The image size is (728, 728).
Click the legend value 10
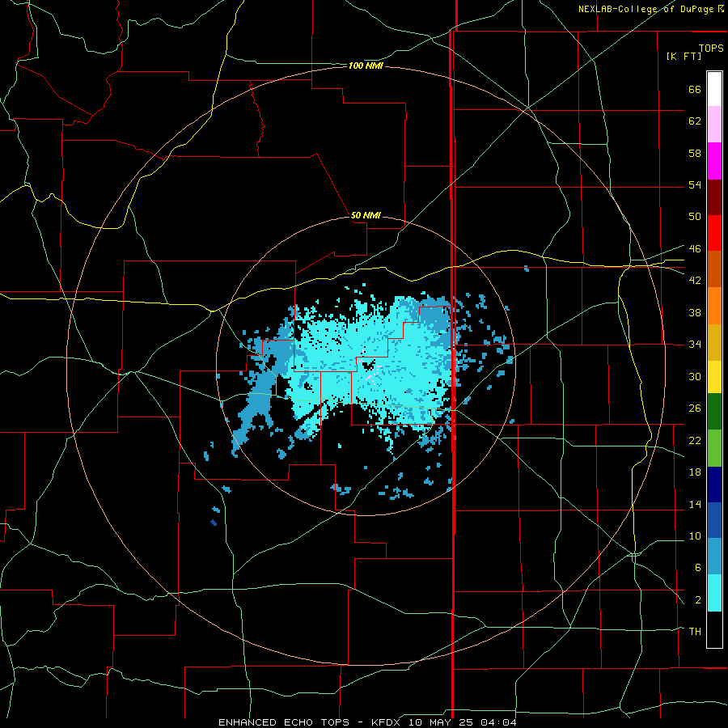point(695,535)
